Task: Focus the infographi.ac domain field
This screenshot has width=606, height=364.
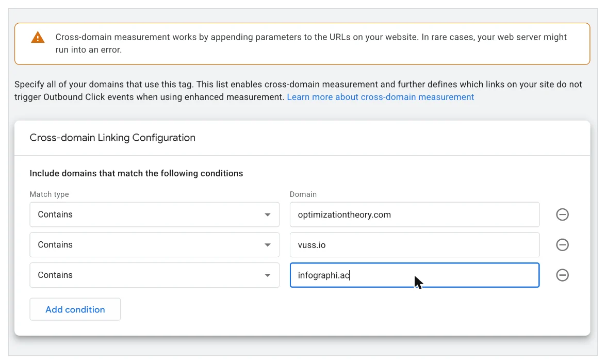Action: click(414, 275)
